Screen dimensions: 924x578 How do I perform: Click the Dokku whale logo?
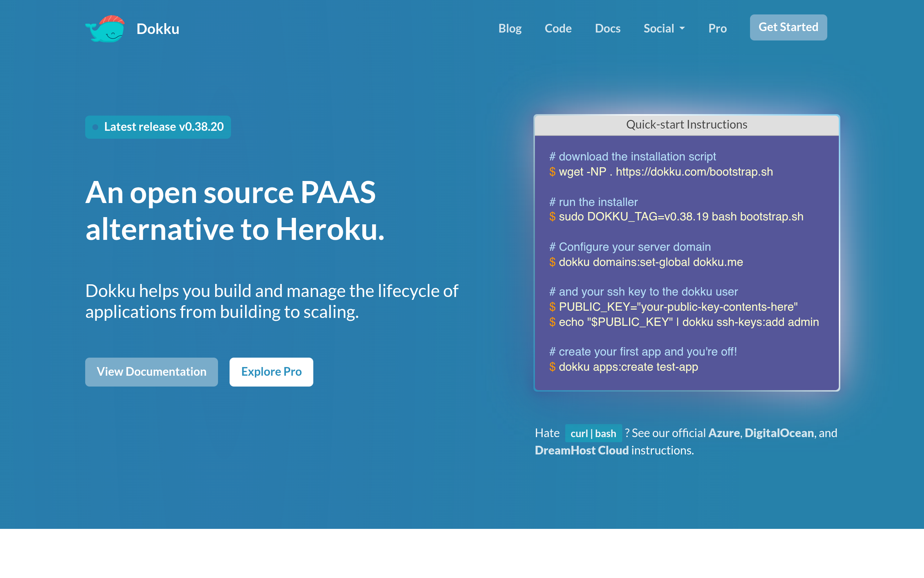pos(105,29)
